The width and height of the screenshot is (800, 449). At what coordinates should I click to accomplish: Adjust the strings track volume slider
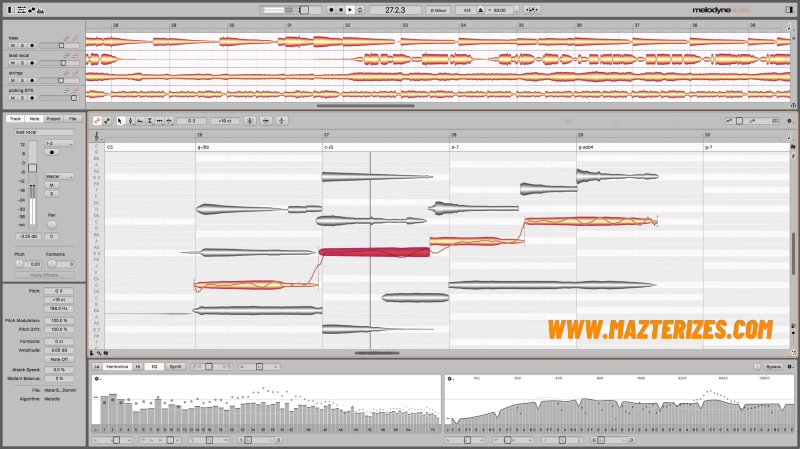click(x=59, y=80)
